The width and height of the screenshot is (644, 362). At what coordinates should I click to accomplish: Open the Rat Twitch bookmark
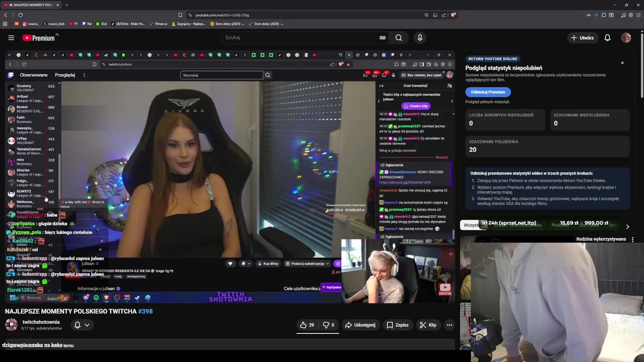tap(87, 24)
